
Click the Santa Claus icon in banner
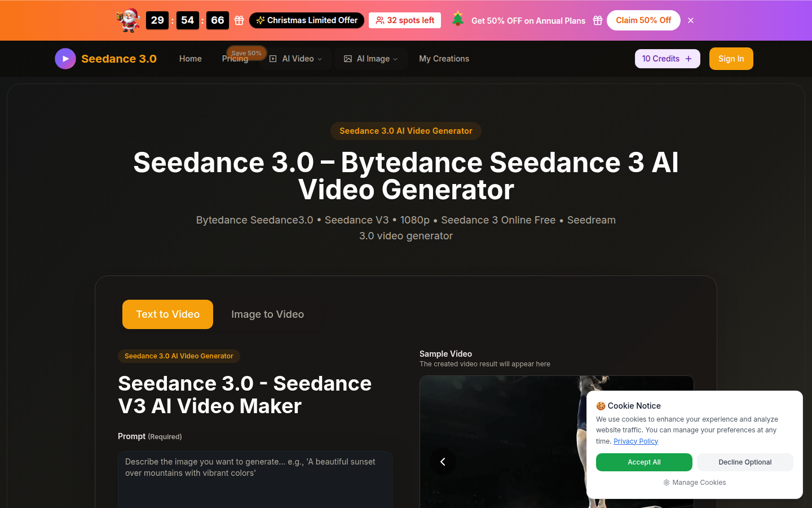[x=129, y=20]
